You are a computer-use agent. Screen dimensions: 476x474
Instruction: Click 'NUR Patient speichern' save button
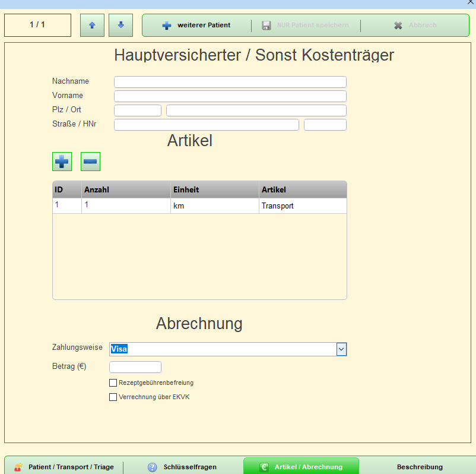[306, 26]
